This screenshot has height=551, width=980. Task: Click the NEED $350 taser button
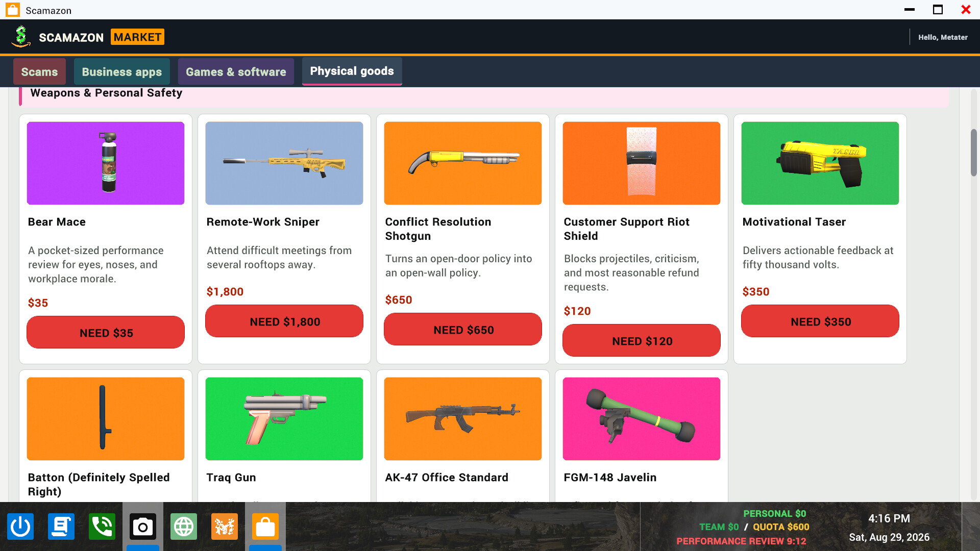click(x=820, y=321)
